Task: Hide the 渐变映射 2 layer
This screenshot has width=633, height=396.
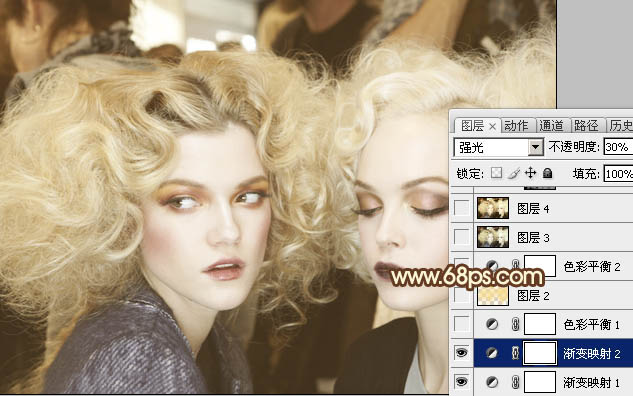Action: coord(461,353)
